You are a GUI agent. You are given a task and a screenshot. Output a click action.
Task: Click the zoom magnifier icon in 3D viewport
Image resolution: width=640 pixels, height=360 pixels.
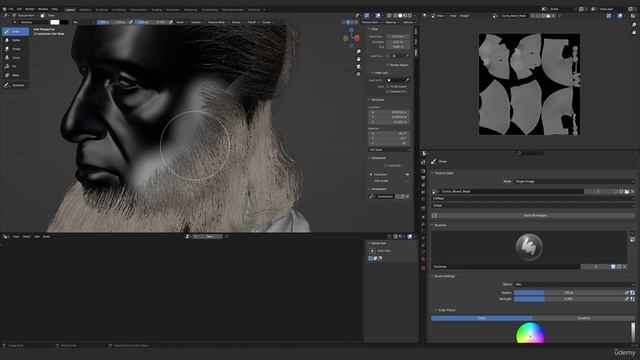(358, 52)
